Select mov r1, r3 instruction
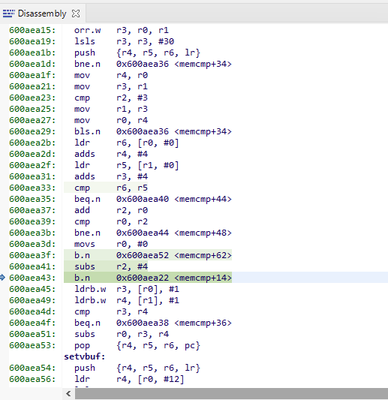Image resolution: width=388 pixels, height=400 pixels. 111,109
